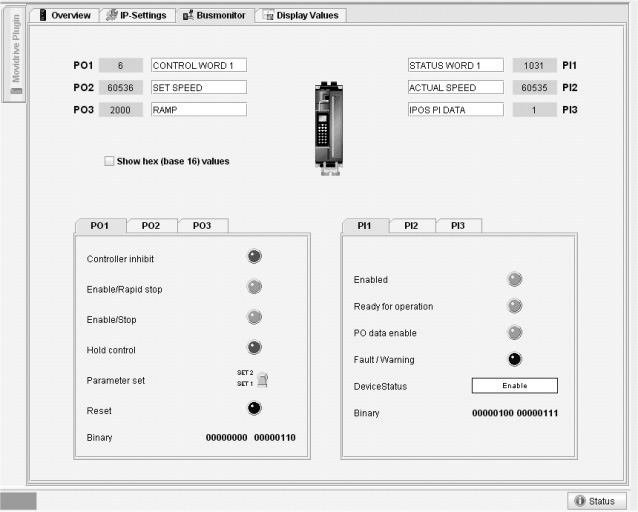Image resolution: width=638 pixels, height=512 pixels.
Task: Toggle the Enable/Stop LED indicator
Action: (x=254, y=317)
